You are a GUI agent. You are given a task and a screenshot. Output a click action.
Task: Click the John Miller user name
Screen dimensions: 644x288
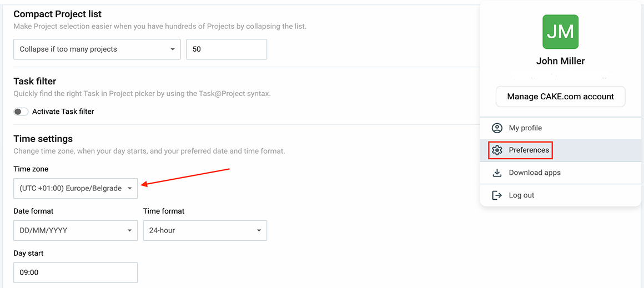click(x=560, y=61)
